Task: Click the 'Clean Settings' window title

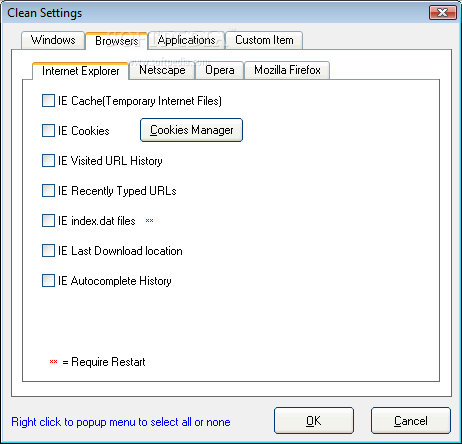Action: pyautogui.click(x=45, y=13)
